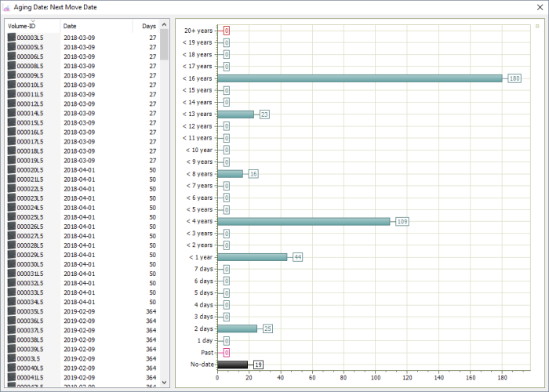Image resolution: width=549 pixels, height=392 pixels.
Task: Click the '< 1 year' bar showing 44
Action: (x=252, y=257)
